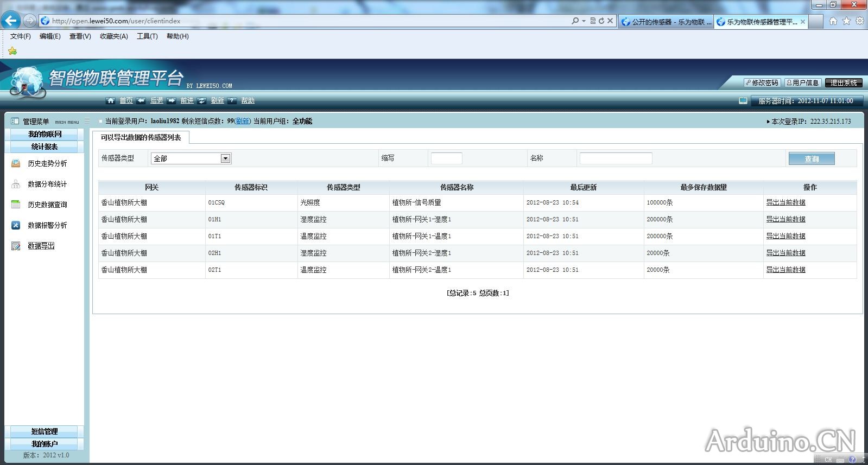Screen dimensions: 868x465
Task: Click the 传感器标识 column header
Action: (251, 187)
